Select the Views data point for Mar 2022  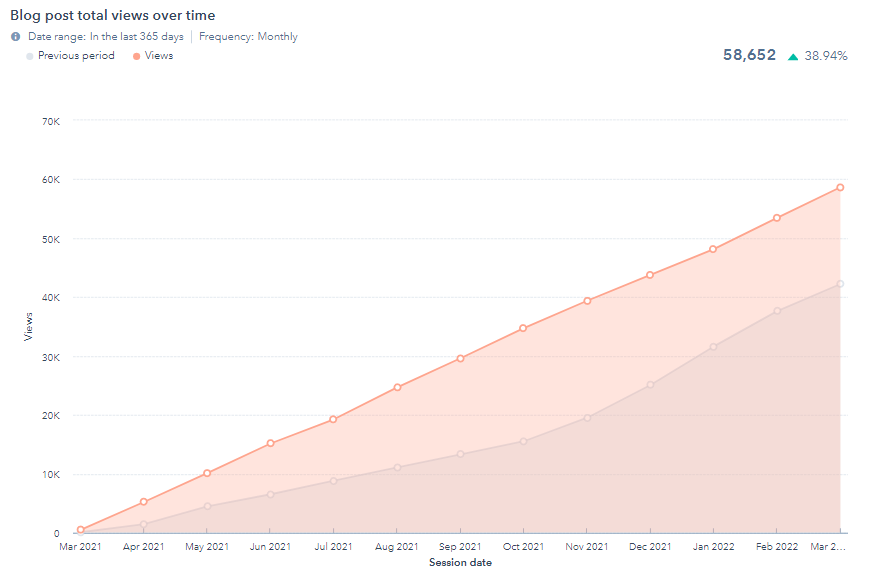(841, 187)
